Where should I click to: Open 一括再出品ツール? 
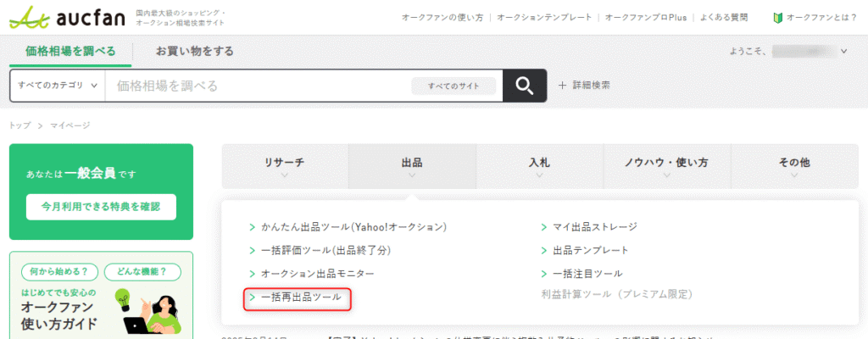(301, 297)
